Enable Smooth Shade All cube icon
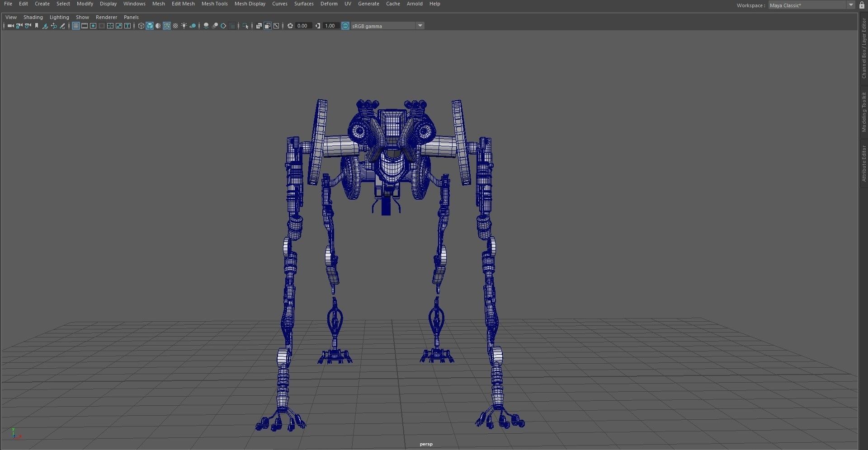868x450 pixels. click(150, 26)
